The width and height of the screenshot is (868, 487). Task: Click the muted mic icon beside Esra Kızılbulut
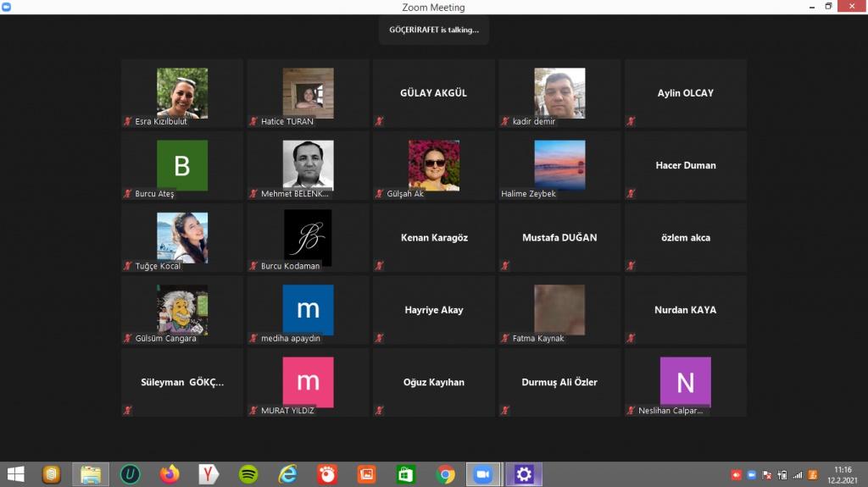[127, 121]
